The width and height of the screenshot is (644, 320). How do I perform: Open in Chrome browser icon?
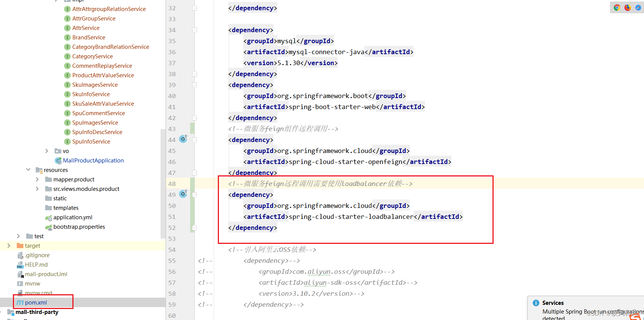pyautogui.click(x=617, y=8)
